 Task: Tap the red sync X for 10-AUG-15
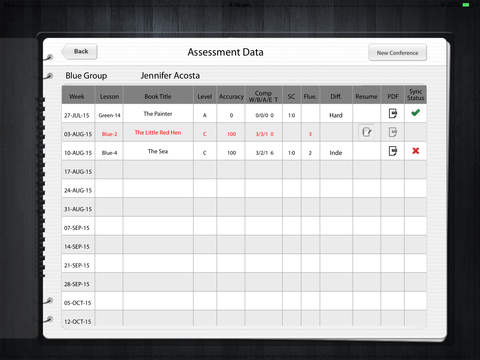pyautogui.click(x=415, y=151)
